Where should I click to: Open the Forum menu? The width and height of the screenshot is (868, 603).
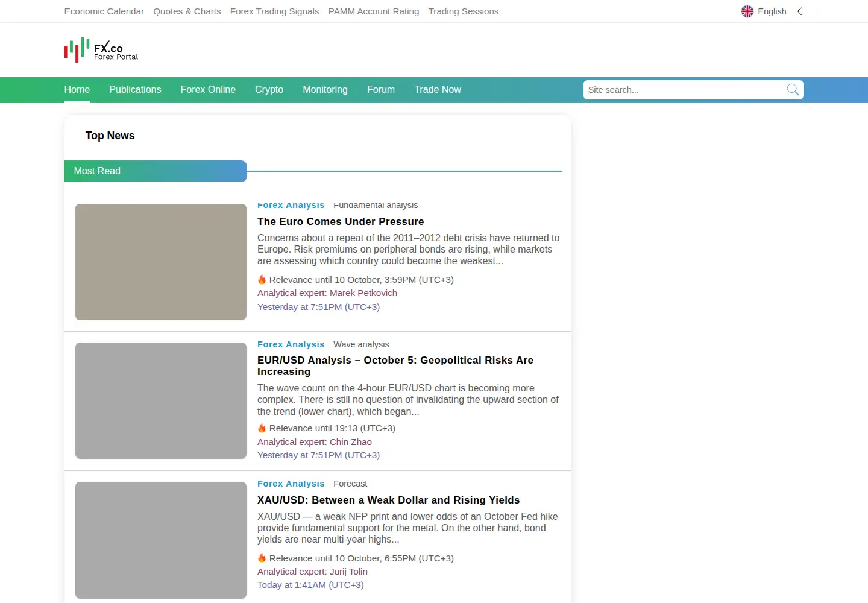point(381,90)
